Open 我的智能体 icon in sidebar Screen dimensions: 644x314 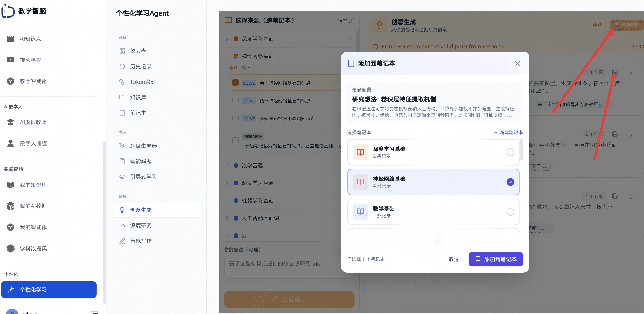(x=10, y=227)
